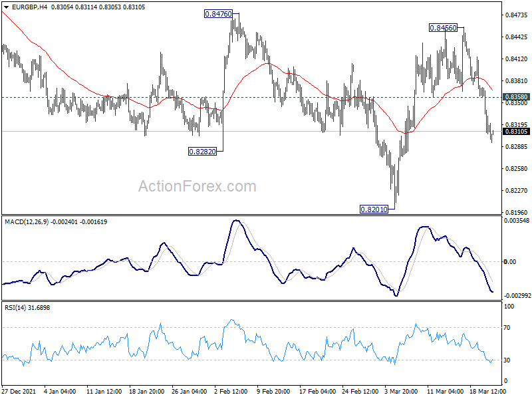This screenshot has width=532, height=399.
Task: Select the 0.82885 price axis value
Action: pos(517,146)
